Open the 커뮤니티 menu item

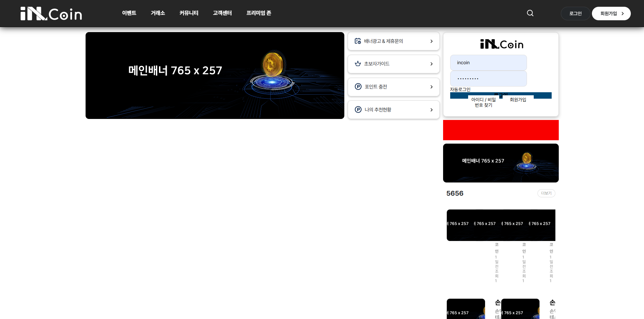[x=189, y=13]
